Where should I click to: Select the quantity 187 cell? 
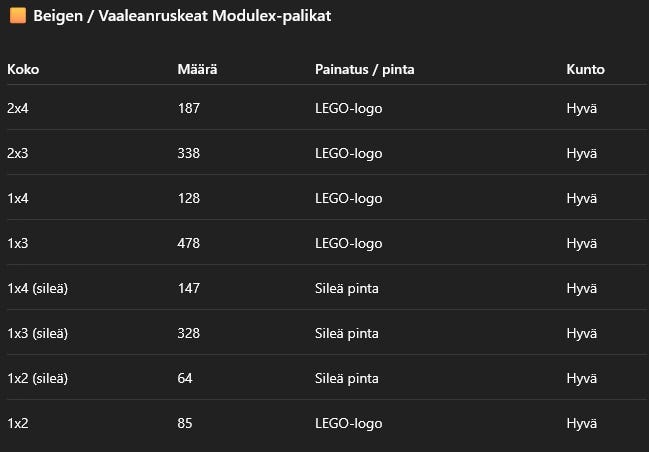click(x=189, y=108)
